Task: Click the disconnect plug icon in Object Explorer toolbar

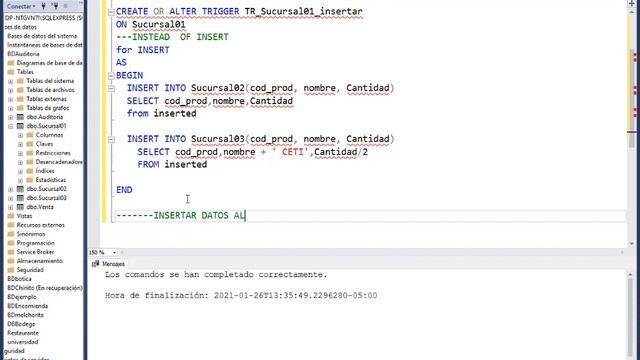Action: coord(55,6)
